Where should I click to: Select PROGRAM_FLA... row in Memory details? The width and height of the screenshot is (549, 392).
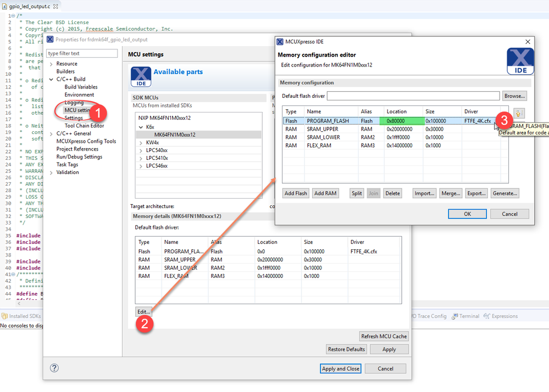click(x=268, y=251)
